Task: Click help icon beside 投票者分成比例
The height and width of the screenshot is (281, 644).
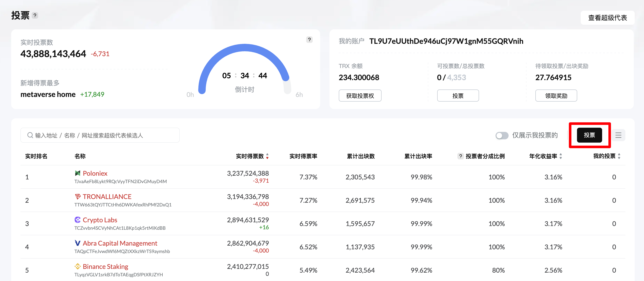Action: pyautogui.click(x=460, y=156)
